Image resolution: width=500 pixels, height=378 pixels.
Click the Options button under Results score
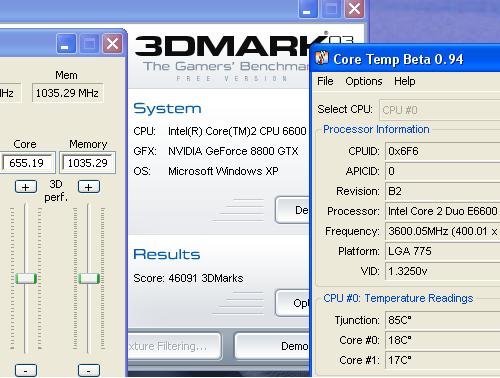[x=293, y=303]
